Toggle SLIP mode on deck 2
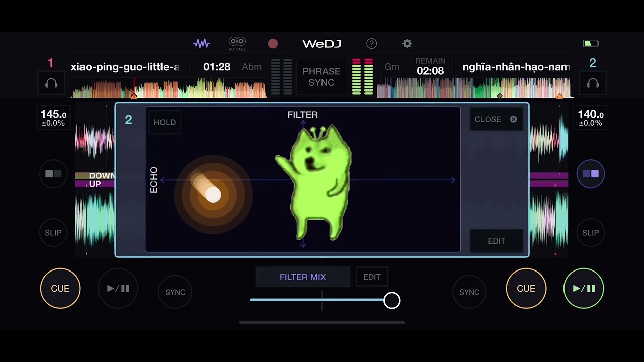 pos(591,233)
